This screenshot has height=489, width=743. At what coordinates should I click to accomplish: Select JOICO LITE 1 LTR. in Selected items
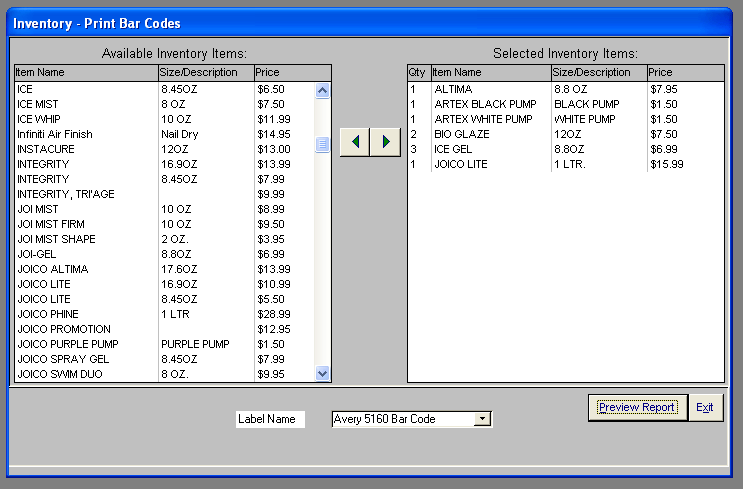click(x=566, y=164)
